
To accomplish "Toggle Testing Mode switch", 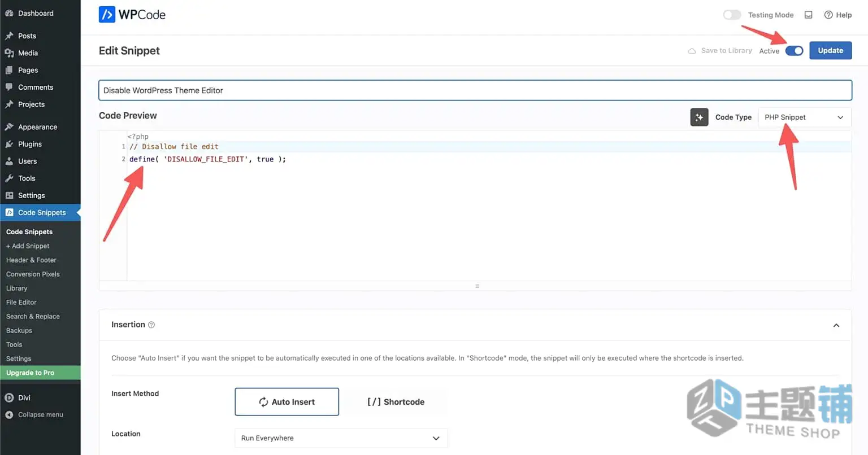I will [732, 15].
